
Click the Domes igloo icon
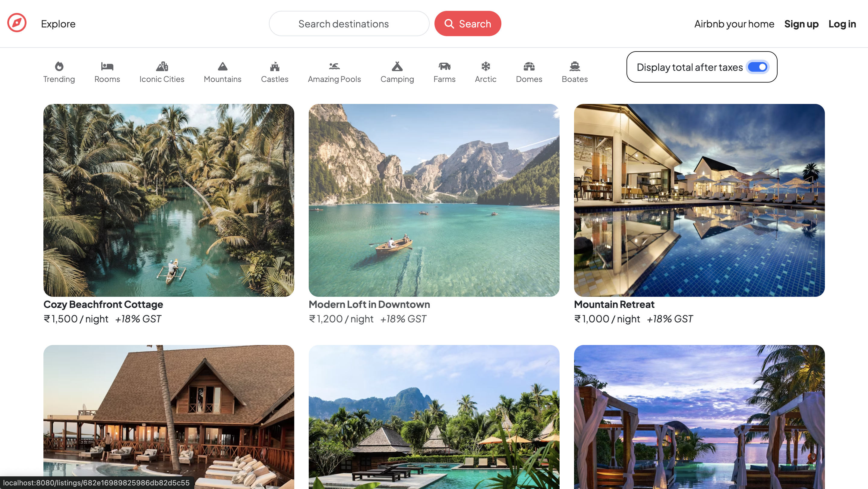click(529, 66)
